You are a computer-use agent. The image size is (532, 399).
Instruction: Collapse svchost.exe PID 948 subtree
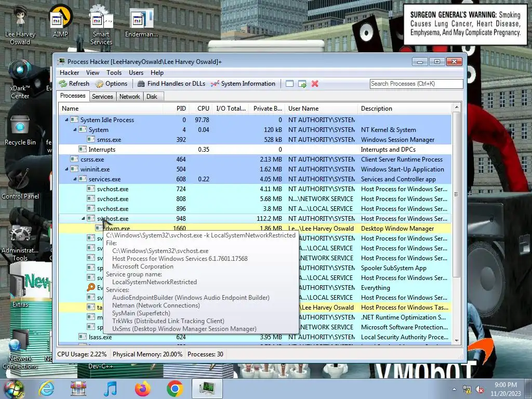click(x=84, y=219)
